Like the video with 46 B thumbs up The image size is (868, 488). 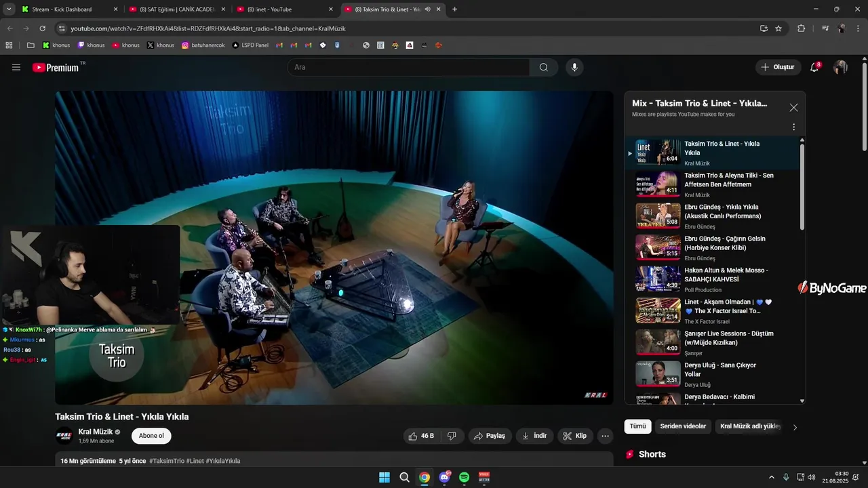[x=422, y=436]
